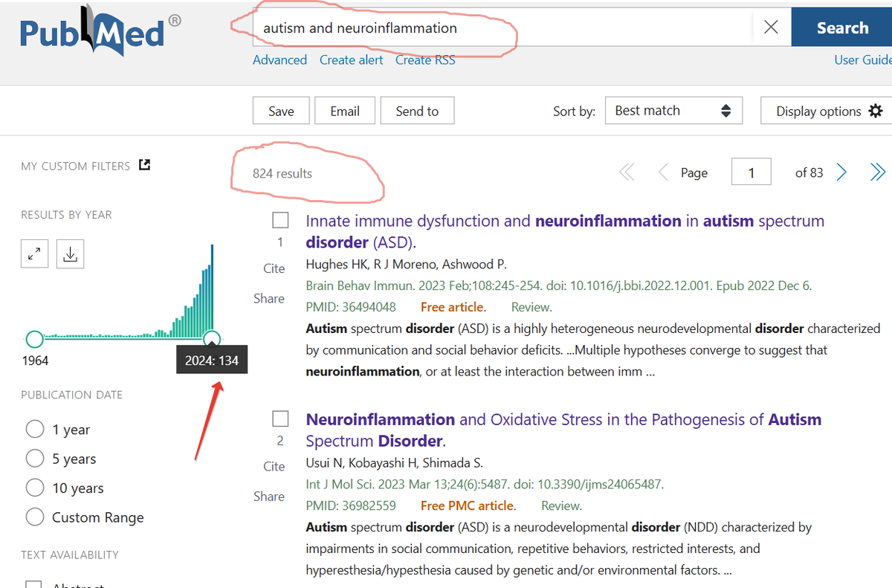Select the 5 years publication date filter
This screenshot has height=588, width=892.
point(35,459)
